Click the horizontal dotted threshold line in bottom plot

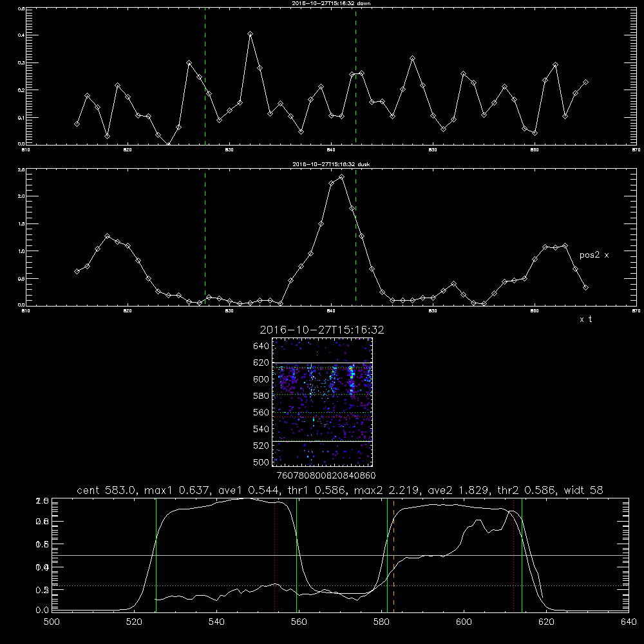point(340,585)
